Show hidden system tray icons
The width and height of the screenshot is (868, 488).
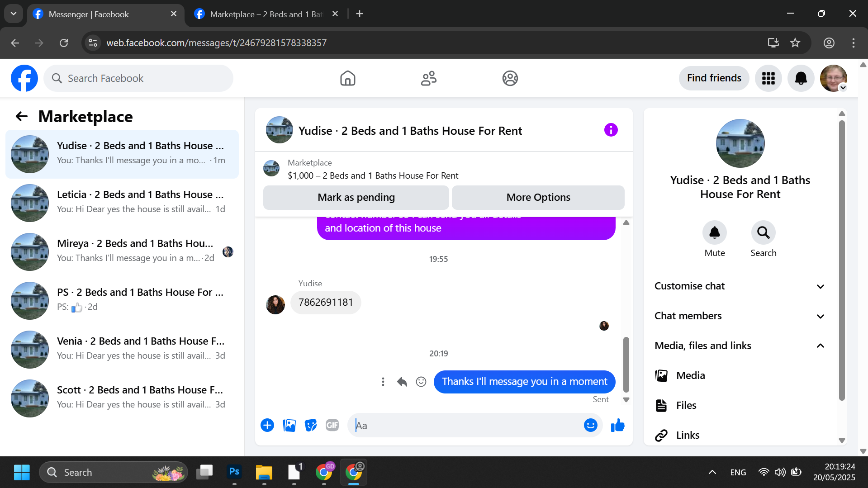[x=712, y=472]
